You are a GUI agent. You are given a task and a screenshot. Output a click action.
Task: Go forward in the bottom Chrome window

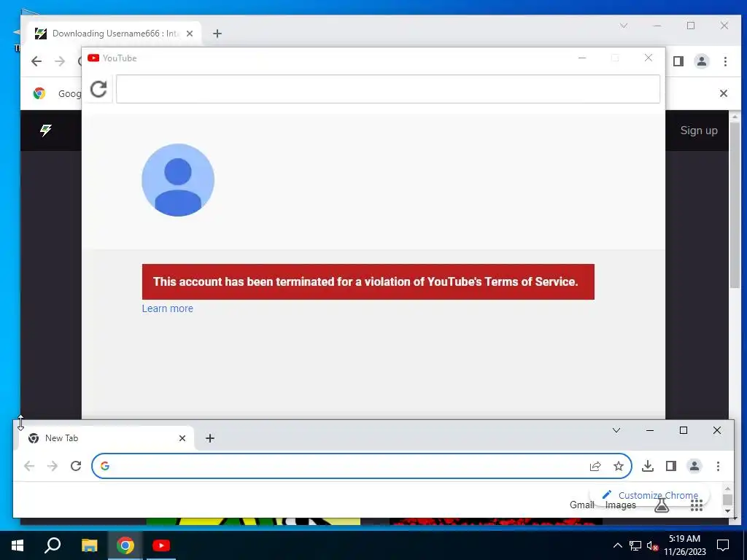click(53, 466)
